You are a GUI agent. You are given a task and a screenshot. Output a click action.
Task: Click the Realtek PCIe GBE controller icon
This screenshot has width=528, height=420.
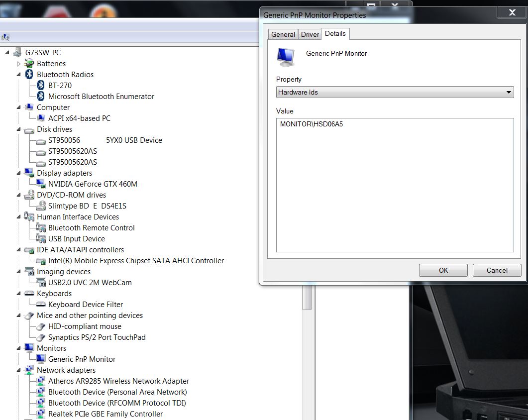(x=41, y=414)
